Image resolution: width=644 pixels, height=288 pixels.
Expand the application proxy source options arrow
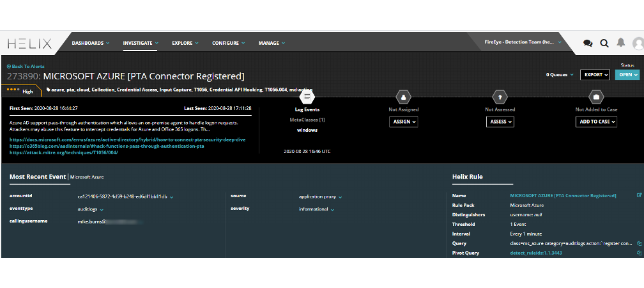[341, 198]
